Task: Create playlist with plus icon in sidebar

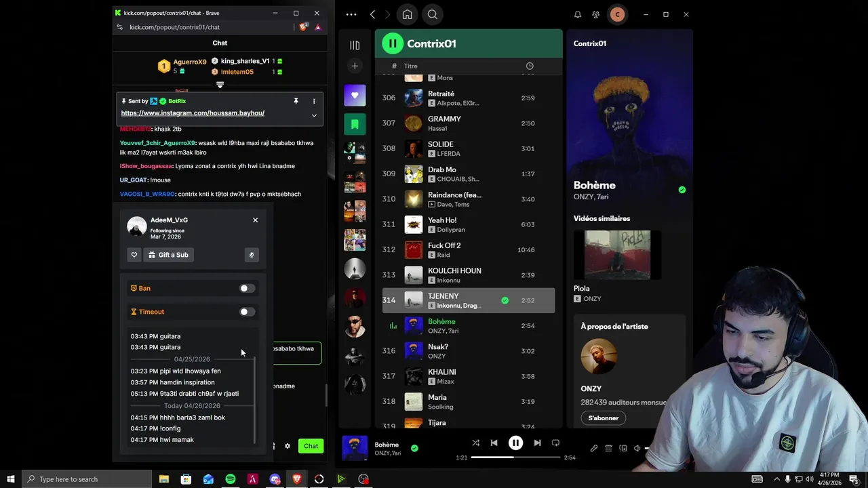Action: point(355,66)
